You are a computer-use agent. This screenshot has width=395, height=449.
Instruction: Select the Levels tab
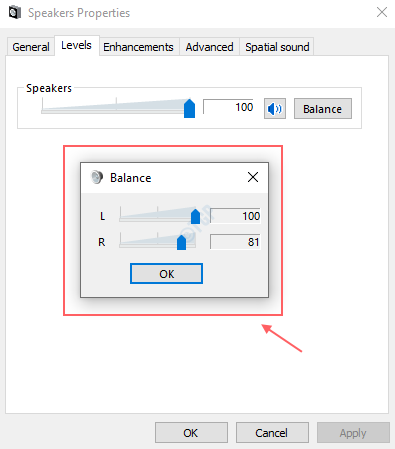pyautogui.click(x=76, y=45)
